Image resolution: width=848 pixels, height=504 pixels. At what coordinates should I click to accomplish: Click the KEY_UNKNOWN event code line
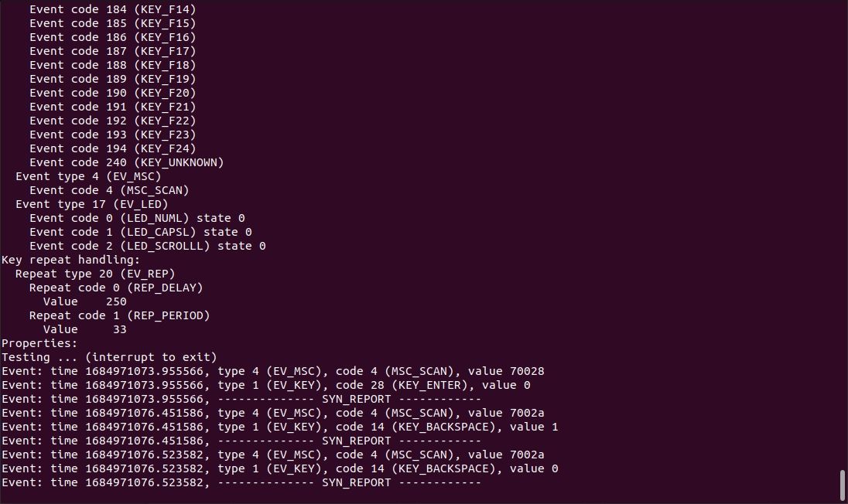click(x=126, y=162)
